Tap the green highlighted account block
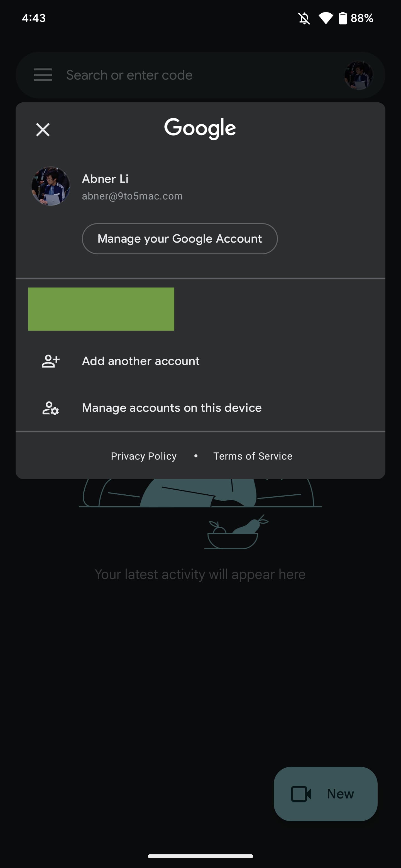Image resolution: width=401 pixels, height=868 pixels. point(101,309)
